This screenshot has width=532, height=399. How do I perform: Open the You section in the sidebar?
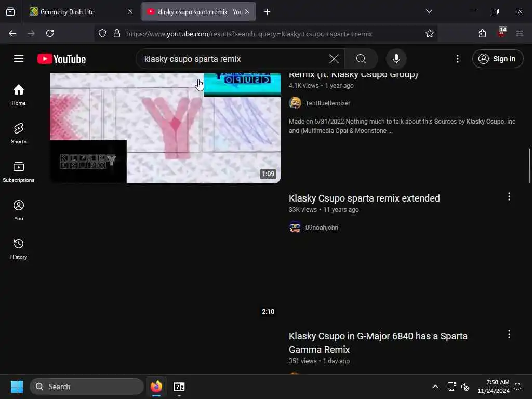19,210
